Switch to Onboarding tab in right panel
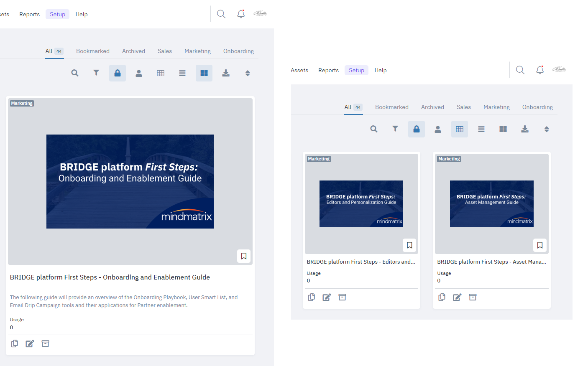This screenshot has height=366, width=588. tap(538, 107)
